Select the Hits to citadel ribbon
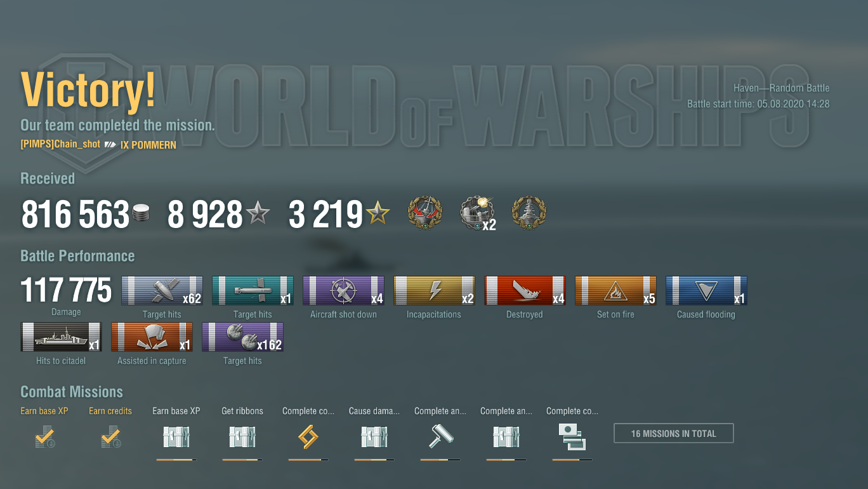868x489 pixels. tap(61, 337)
